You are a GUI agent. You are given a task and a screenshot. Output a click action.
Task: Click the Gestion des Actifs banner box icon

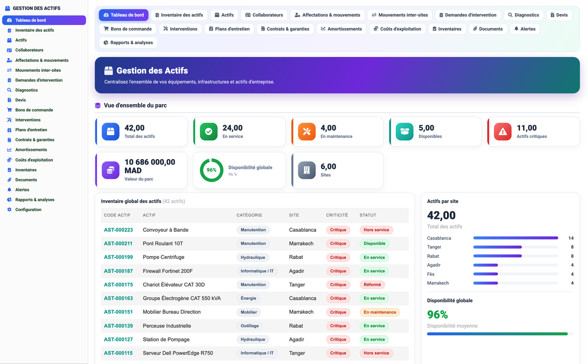pyautogui.click(x=109, y=71)
